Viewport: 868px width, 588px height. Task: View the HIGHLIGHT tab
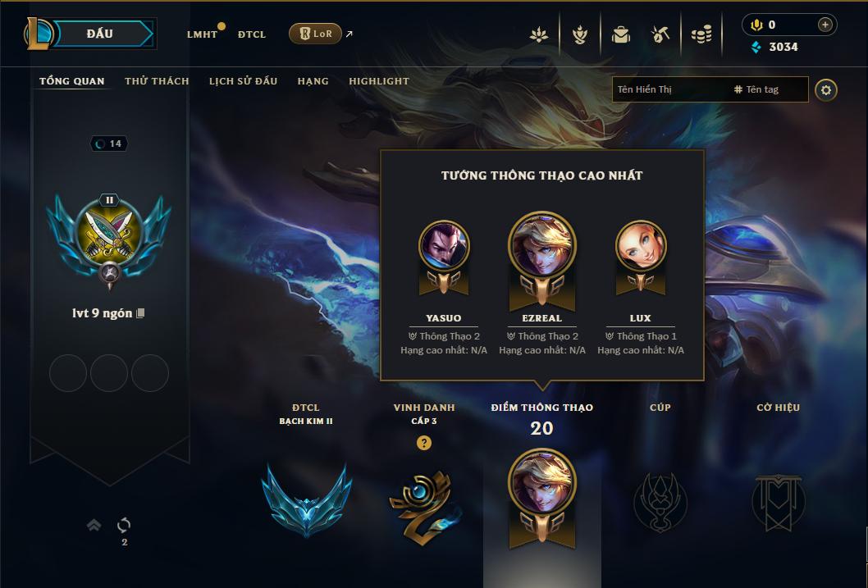379,81
